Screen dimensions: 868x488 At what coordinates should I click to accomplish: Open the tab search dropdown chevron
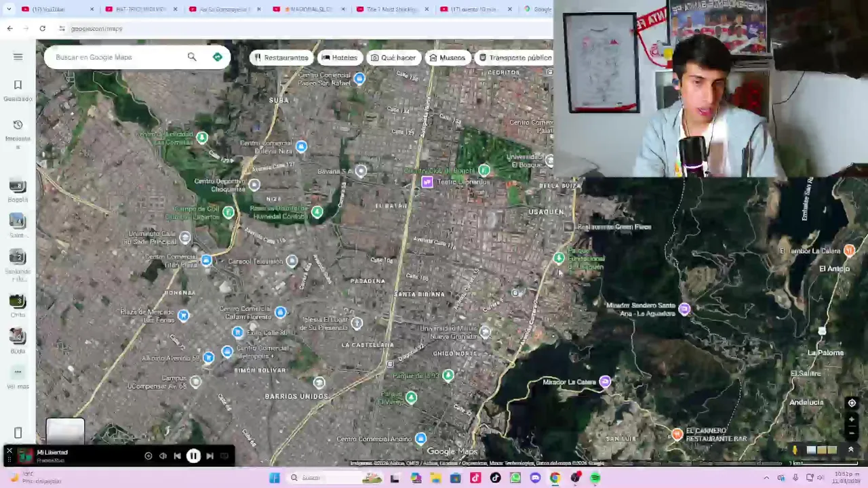(9, 9)
